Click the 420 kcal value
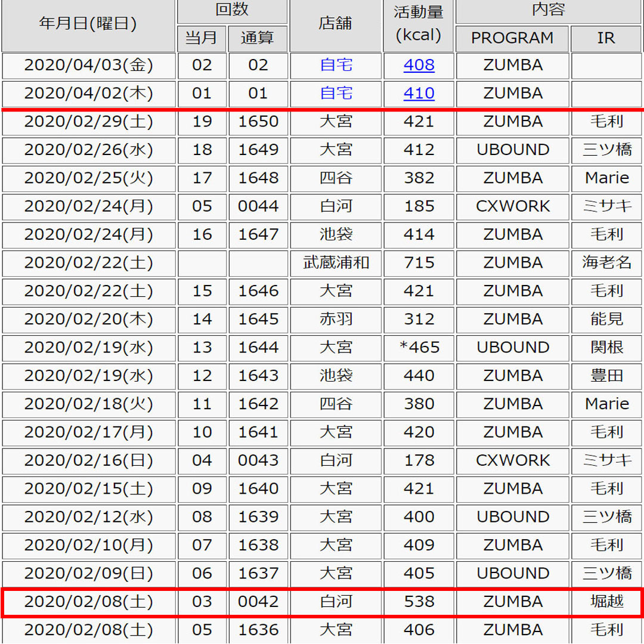 (419, 432)
